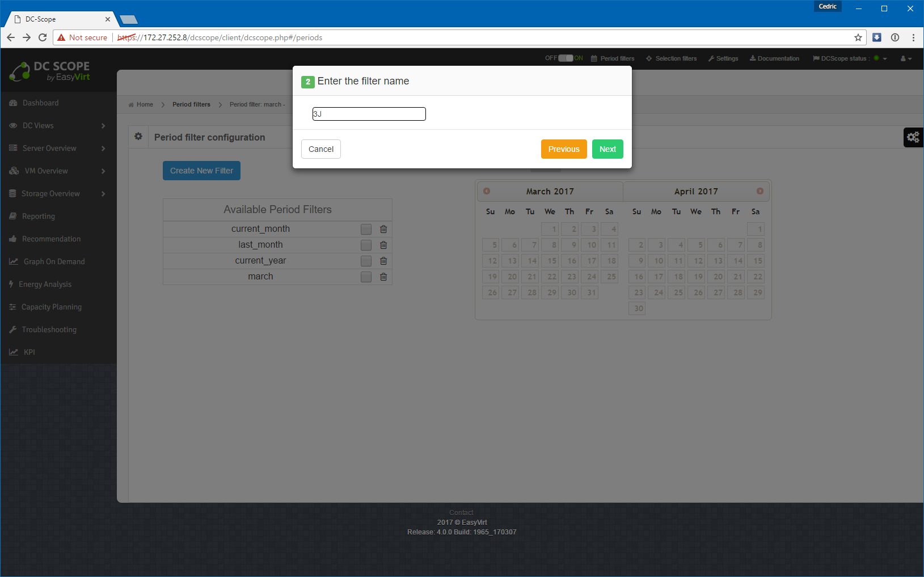Open the floating settings gears panel
The image size is (924, 577).
[x=913, y=137]
